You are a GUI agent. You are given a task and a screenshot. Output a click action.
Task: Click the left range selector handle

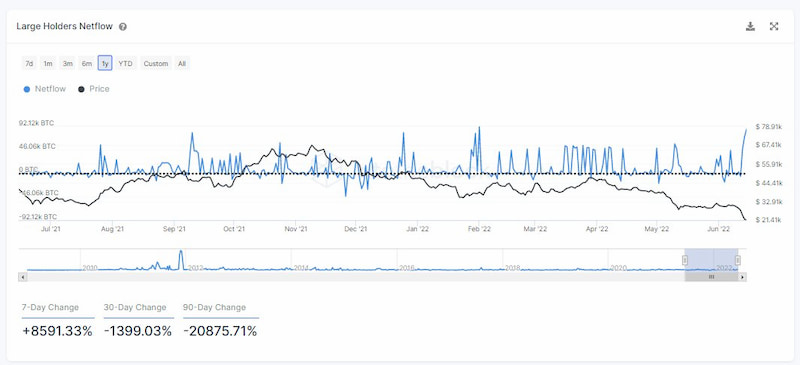click(685, 260)
